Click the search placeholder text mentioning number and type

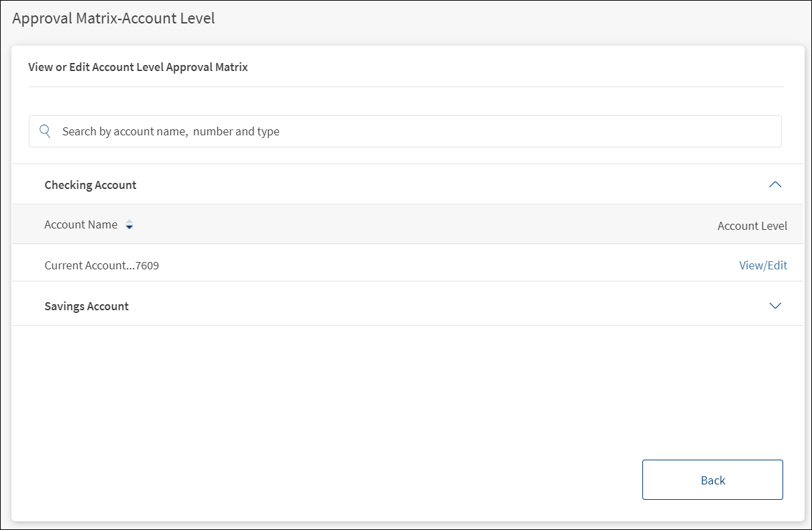(236, 131)
